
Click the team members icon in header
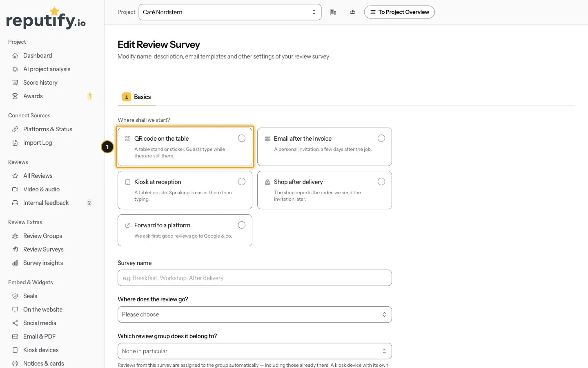[x=352, y=12]
